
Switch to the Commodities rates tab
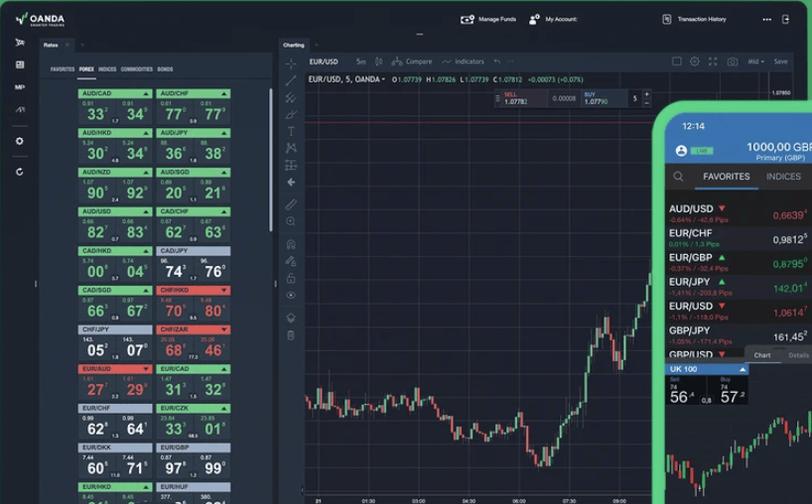[137, 69]
